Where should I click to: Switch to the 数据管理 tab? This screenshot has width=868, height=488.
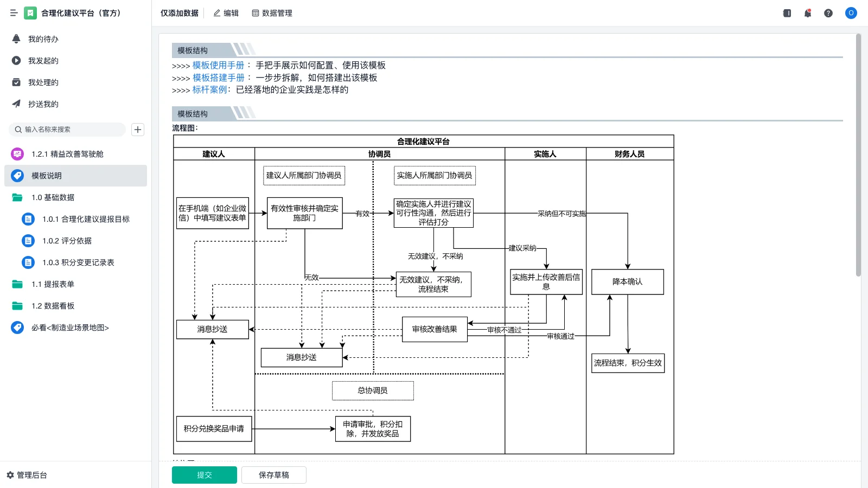(x=272, y=13)
